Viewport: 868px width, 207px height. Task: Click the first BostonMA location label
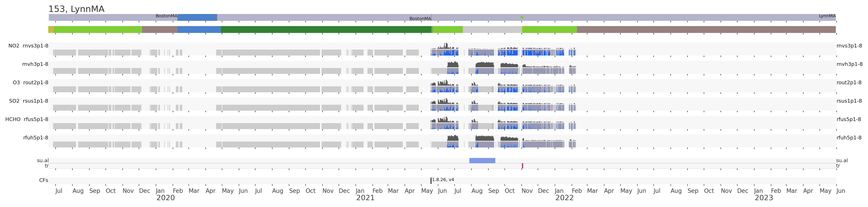point(166,16)
